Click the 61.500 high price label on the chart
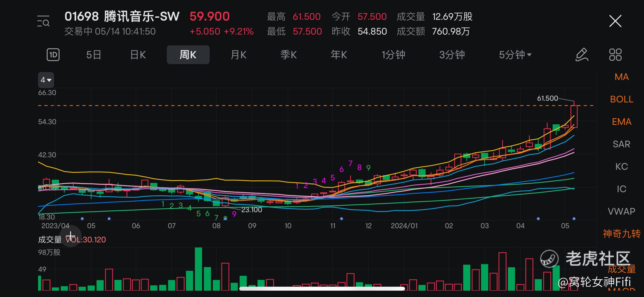Image resolution: width=644 pixels, height=297 pixels. [547, 98]
